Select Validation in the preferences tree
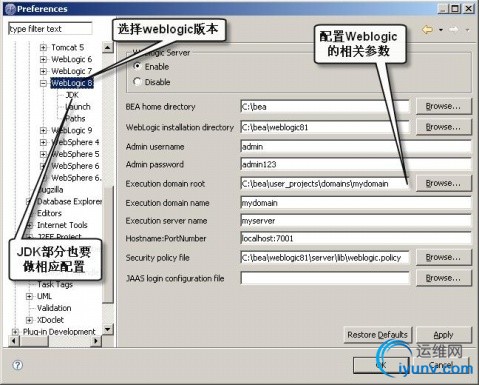Screen dimensions: 479x385 (x=54, y=308)
